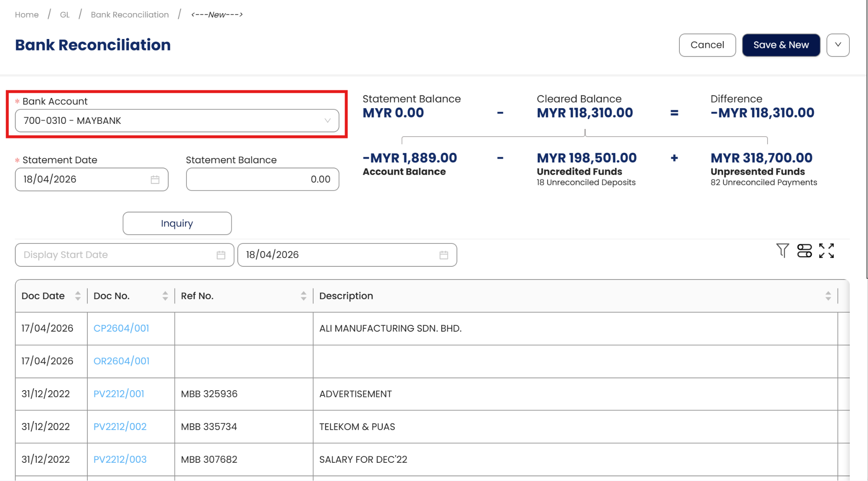Expand the Save & New options chevron

point(837,45)
